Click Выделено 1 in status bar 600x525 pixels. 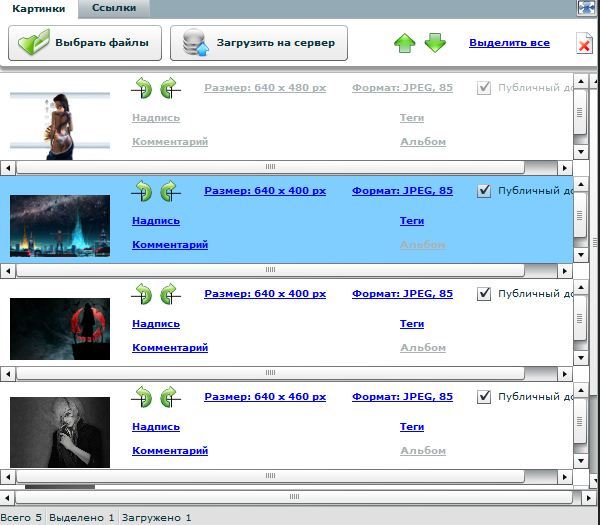[x=82, y=518]
